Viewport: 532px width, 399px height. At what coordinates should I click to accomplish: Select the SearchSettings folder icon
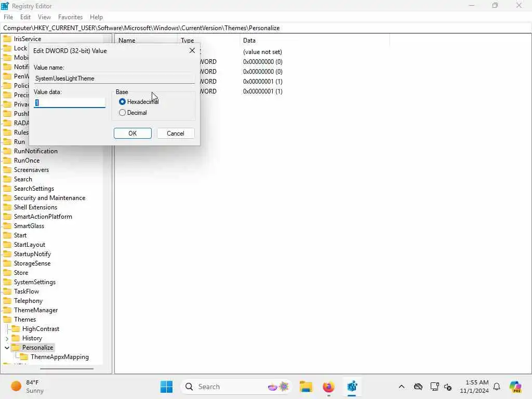[x=7, y=188]
